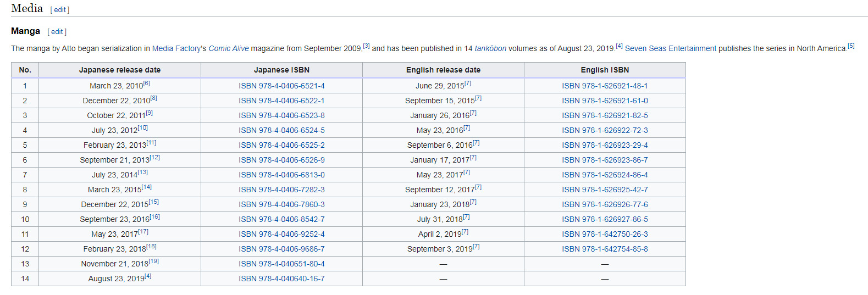Screen dimensions: 868x295
Task: Select the English ISBN column header
Action: 605,70
